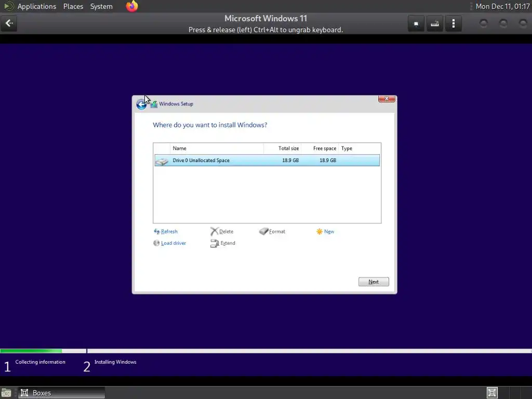Viewport: 532px width, 399px height.
Task: Launch Firefox from the top panel
Action: click(132, 6)
